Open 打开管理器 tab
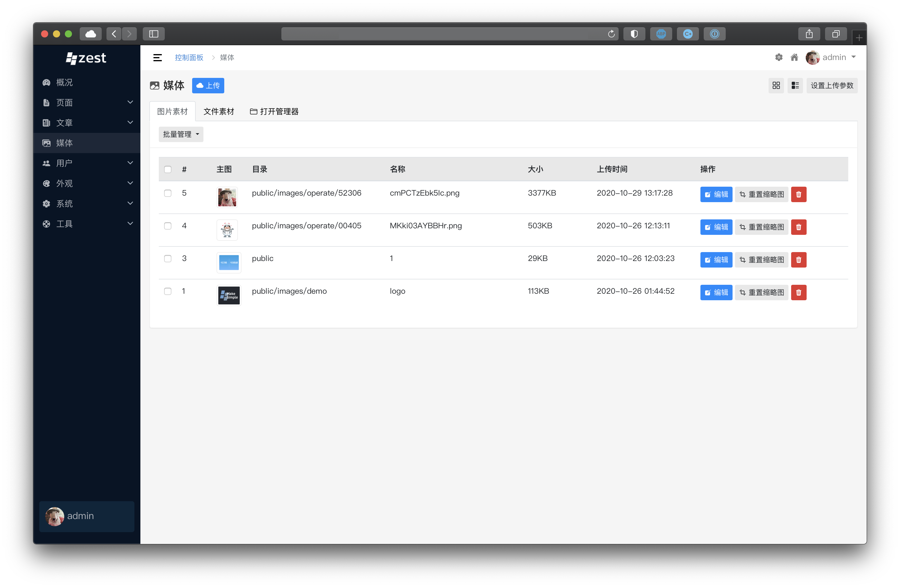This screenshot has height=588, width=900. point(274,111)
